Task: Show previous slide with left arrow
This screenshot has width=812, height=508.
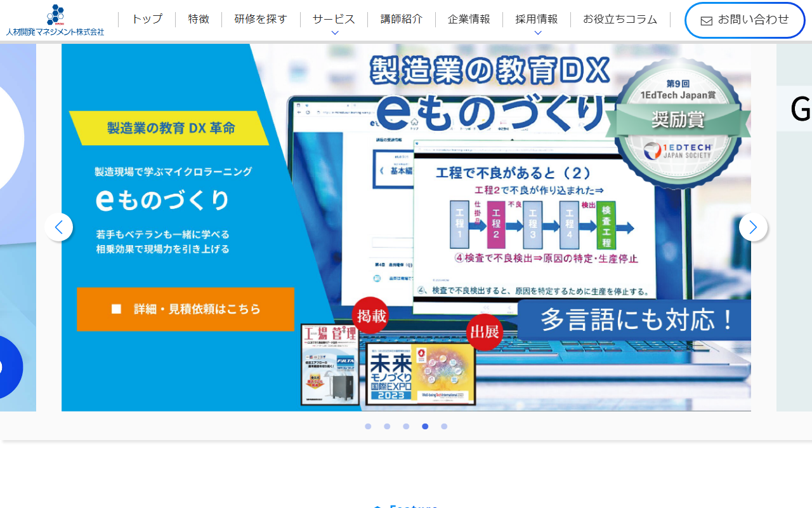Action: point(59,227)
